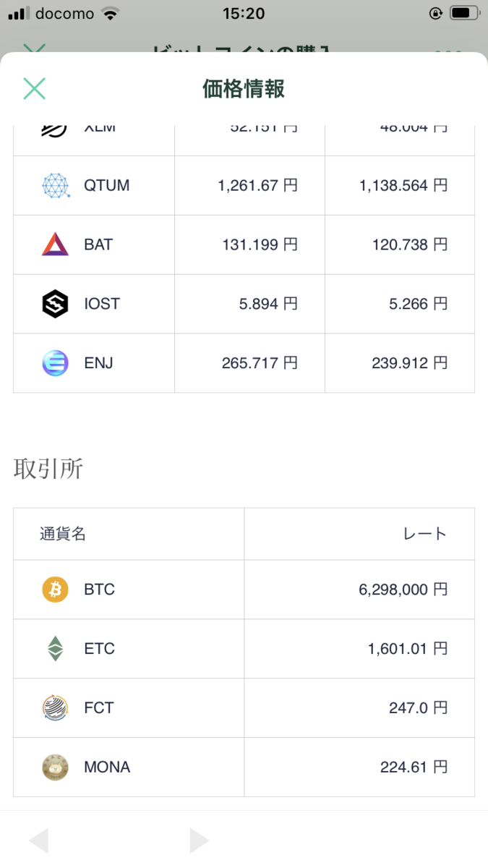The height and width of the screenshot is (868, 488).
Task: Tap the Monacoin MONA cat icon
Action: coord(56,767)
